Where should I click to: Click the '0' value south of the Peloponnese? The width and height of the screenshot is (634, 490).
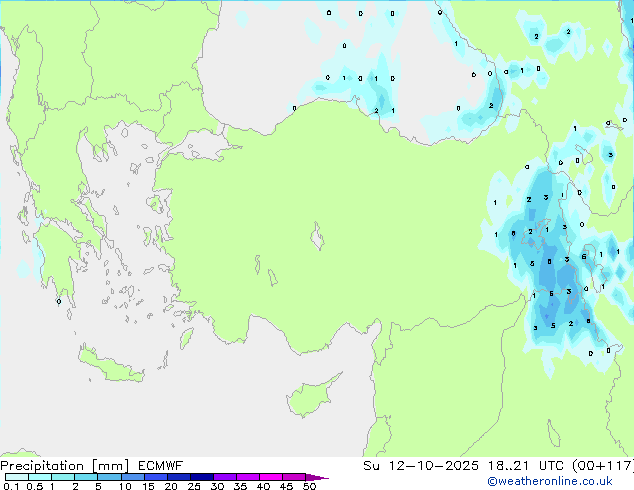[59, 302]
